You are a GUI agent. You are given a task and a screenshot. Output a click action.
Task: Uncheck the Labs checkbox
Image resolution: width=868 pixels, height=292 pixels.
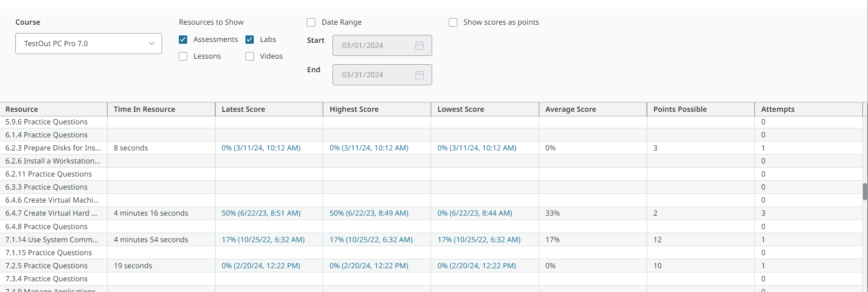[250, 40]
